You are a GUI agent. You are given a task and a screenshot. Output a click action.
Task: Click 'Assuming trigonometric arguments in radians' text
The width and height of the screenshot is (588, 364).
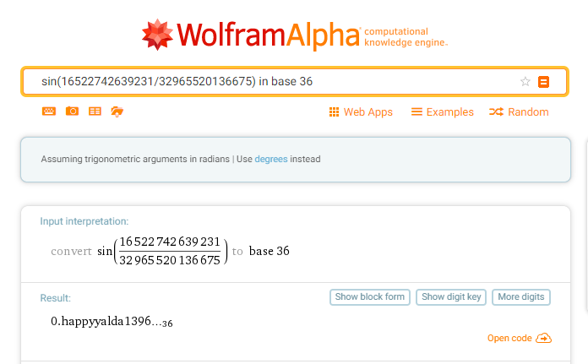135,159
